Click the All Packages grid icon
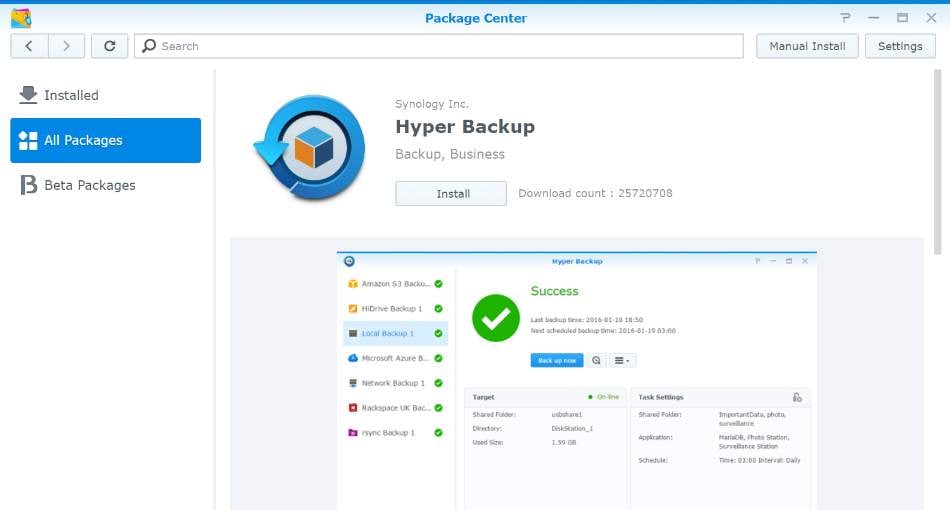This screenshot has height=510, width=950. click(28, 141)
